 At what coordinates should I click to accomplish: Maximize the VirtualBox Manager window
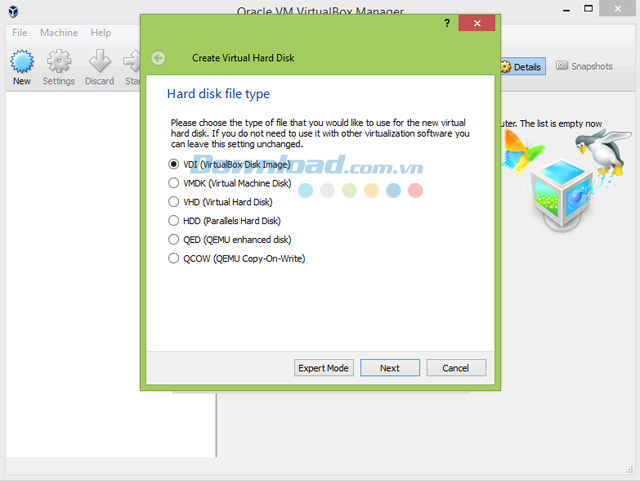pyautogui.click(x=588, y=9)
